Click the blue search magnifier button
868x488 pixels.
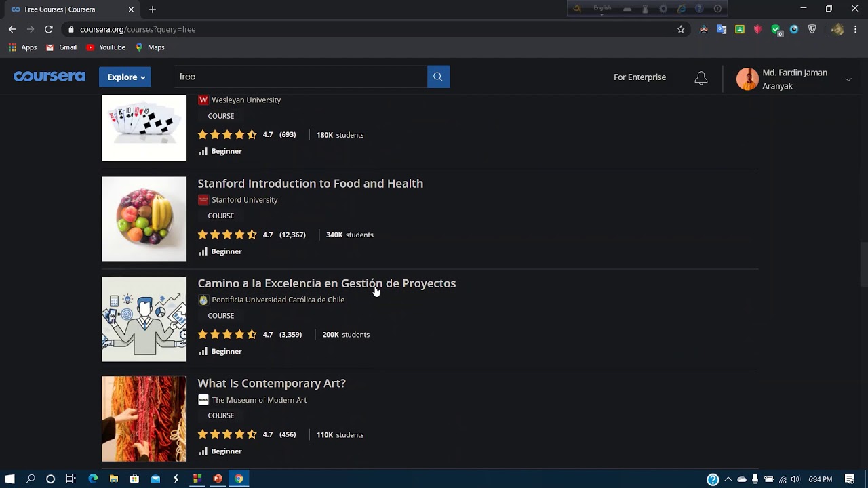coord(438,77)
